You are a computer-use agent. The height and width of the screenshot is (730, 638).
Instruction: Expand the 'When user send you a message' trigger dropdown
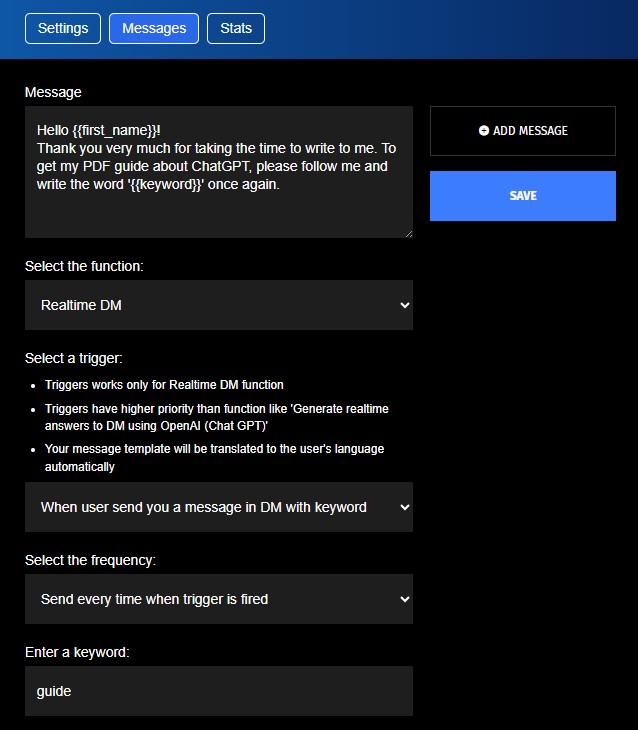coord(219,507)
